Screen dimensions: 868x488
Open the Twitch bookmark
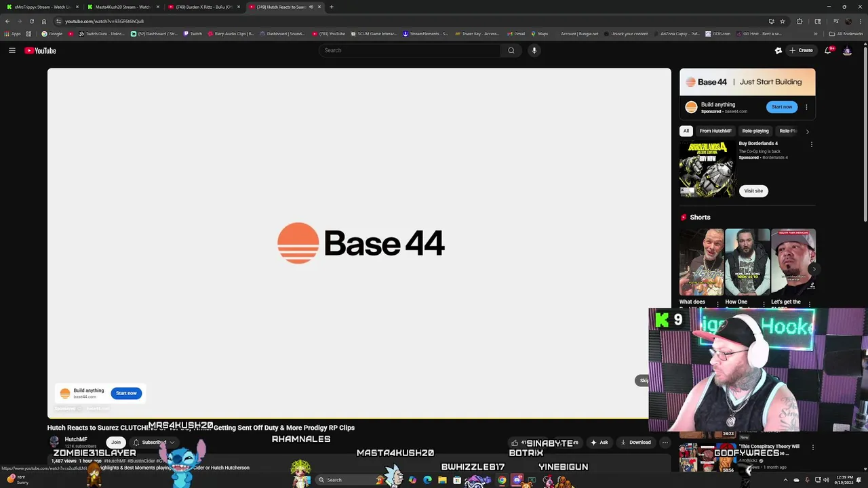193,34
